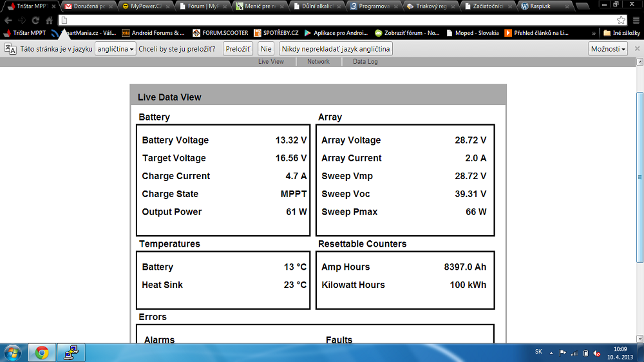Open the Iné záložky bookmarks folder
This screenshot has width=644, height=362.
click(x=622, y=33)
